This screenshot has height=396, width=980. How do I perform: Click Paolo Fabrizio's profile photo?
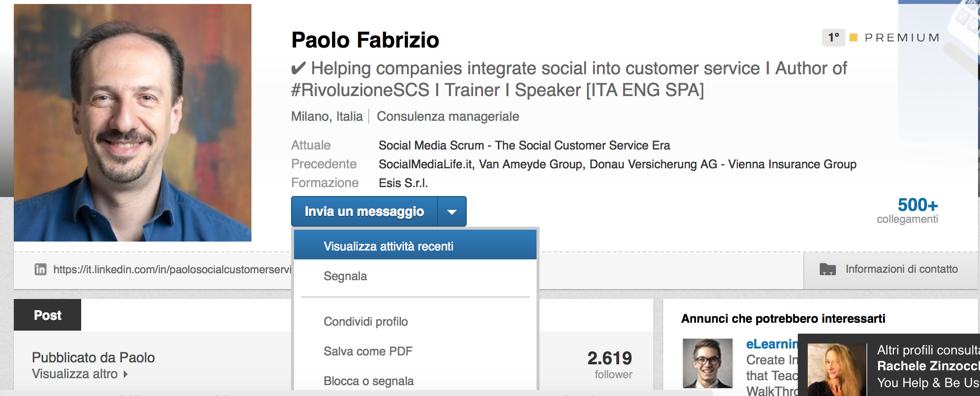click(133, 123)
